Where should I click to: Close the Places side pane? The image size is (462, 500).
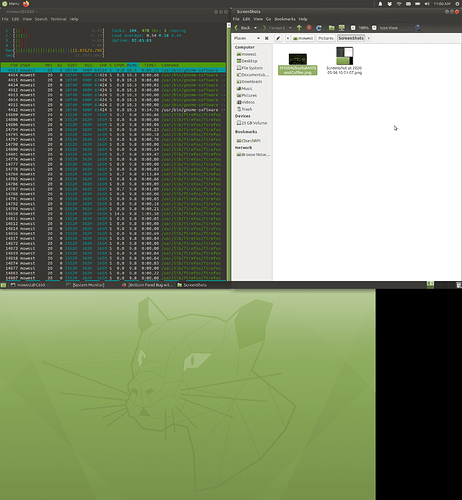(x=267, y=38)
